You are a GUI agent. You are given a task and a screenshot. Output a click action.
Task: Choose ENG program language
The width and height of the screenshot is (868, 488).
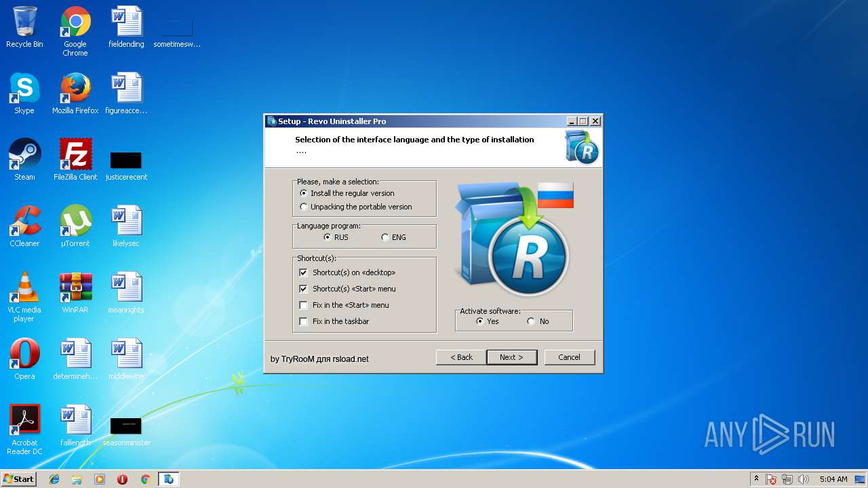point(393,237)
